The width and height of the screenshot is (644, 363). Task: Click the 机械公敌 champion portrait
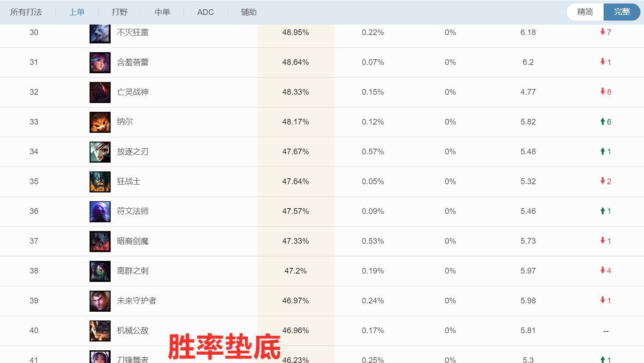pos(100,330)
